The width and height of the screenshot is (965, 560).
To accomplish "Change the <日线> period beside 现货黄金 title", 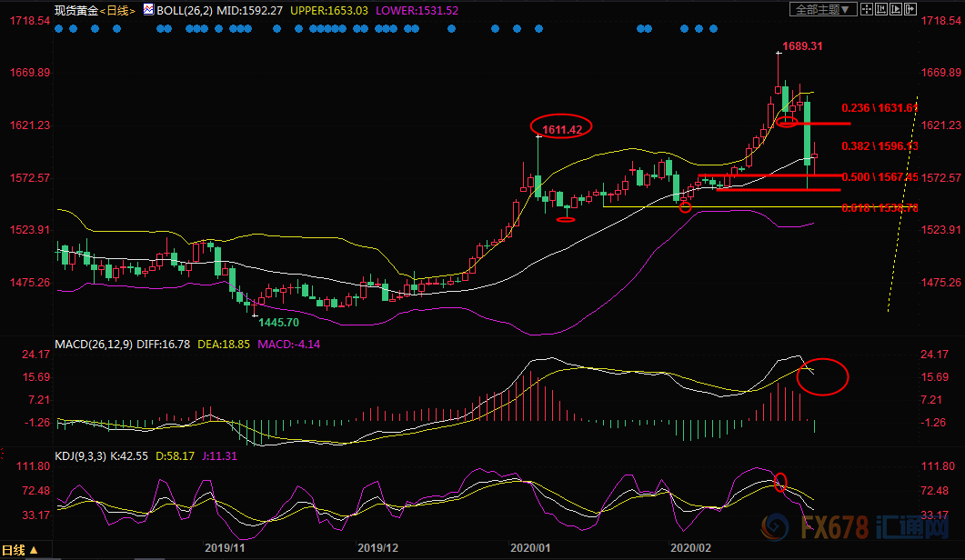I will coord(117,10).
